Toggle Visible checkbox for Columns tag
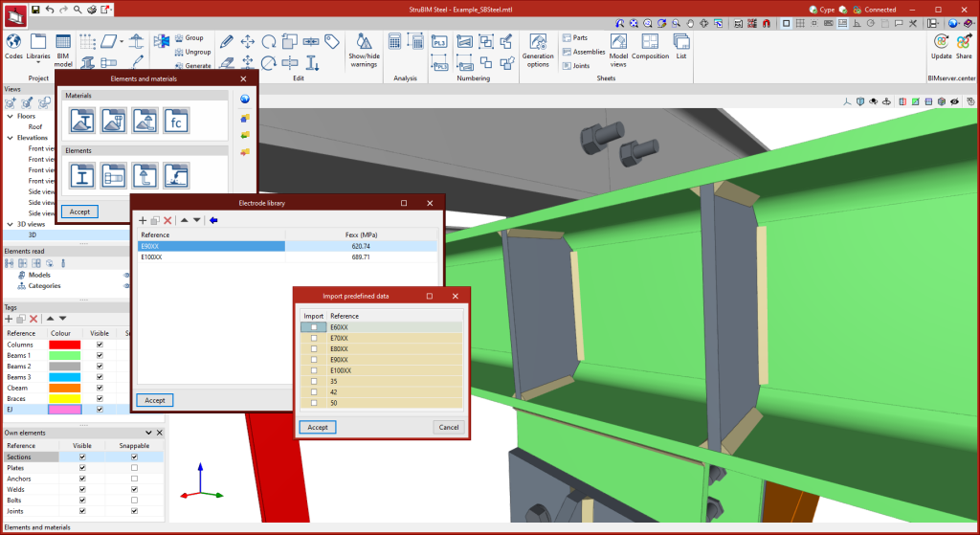Image resolution: width=980 pixels, height=535 pixels. [100, 345]
